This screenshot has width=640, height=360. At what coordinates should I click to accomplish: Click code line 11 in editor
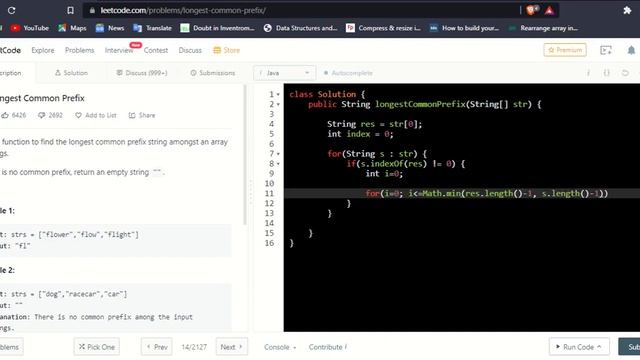[x=462, y=193]
